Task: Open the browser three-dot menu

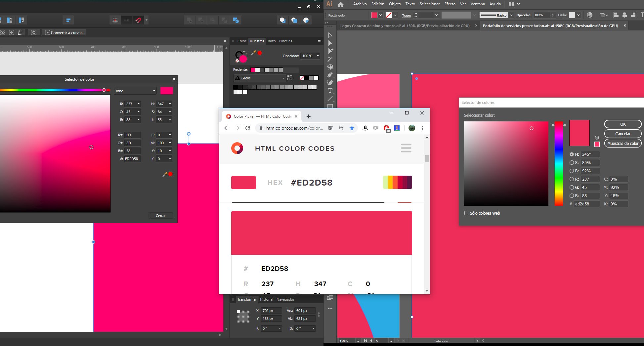Action: (x=422, y=128)
